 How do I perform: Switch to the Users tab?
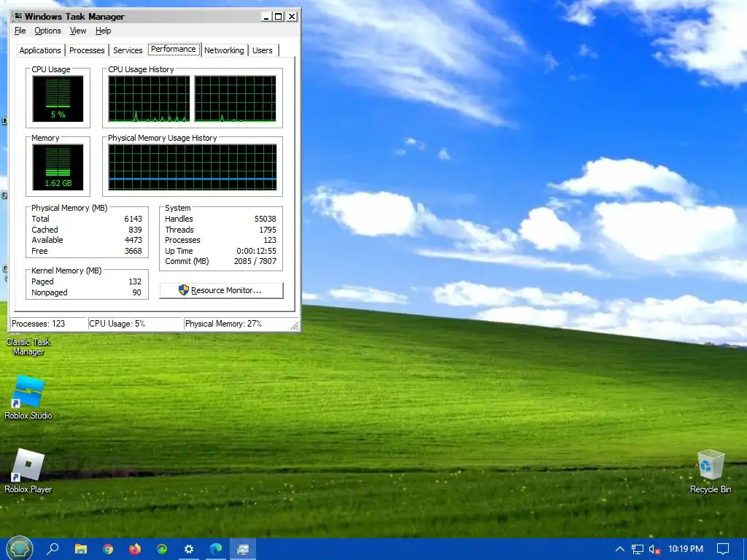(x=263, y=50)
